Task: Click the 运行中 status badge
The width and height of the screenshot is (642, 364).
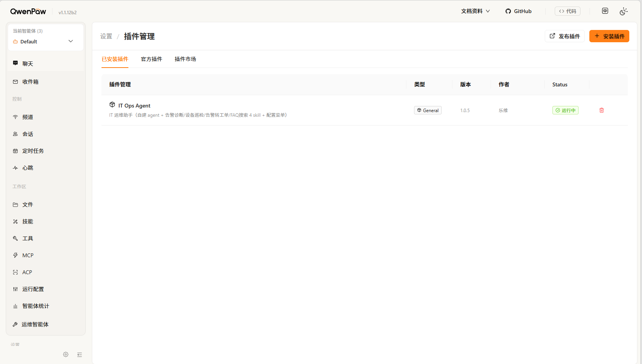Action: pos(565,110)
